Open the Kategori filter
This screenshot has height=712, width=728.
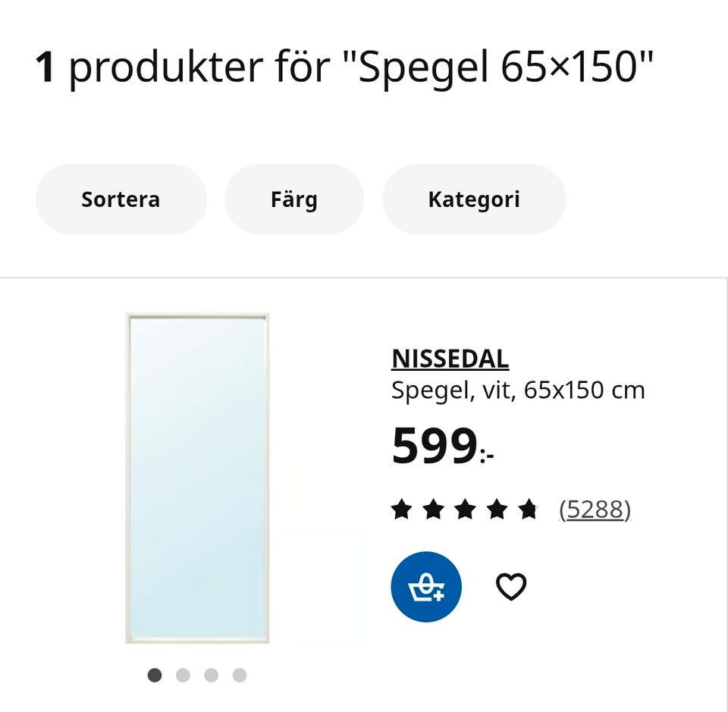tap(474, 199)
